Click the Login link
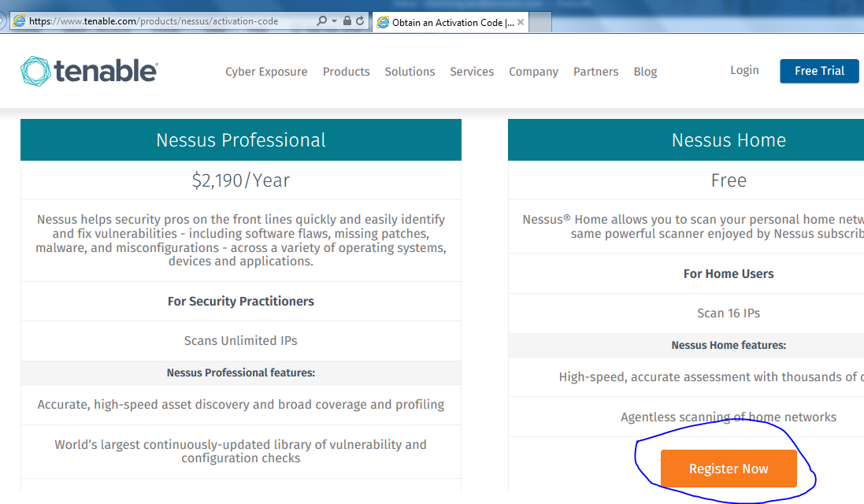Image resolution: width=864 pixels, height=504 pixels. pyautogui.click(x=744, y=70)
